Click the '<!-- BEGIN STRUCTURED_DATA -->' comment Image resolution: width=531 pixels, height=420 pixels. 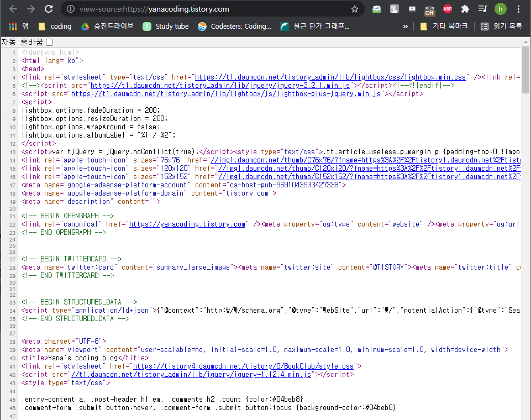pos(79,302)
